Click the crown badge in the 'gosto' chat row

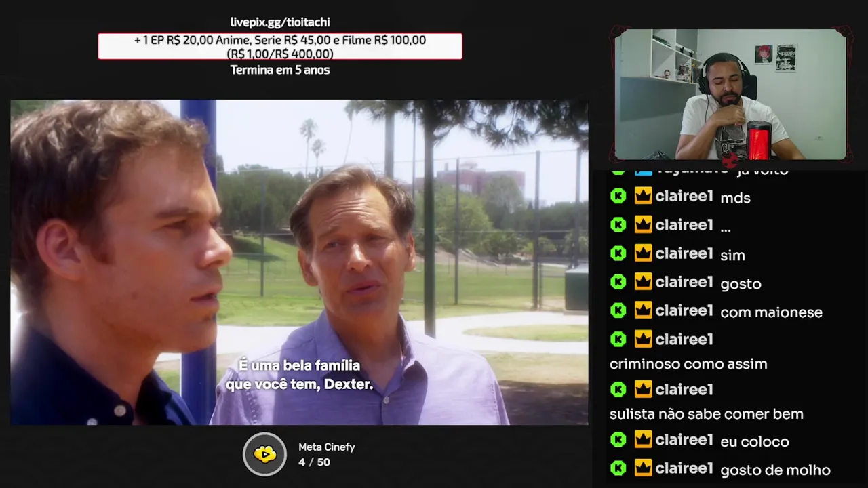pos(643,282)
